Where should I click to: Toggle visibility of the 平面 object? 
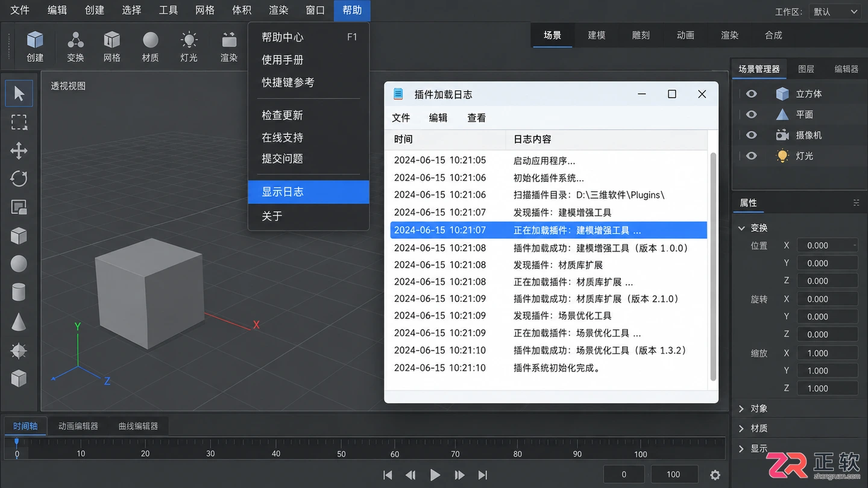(751, 114)
